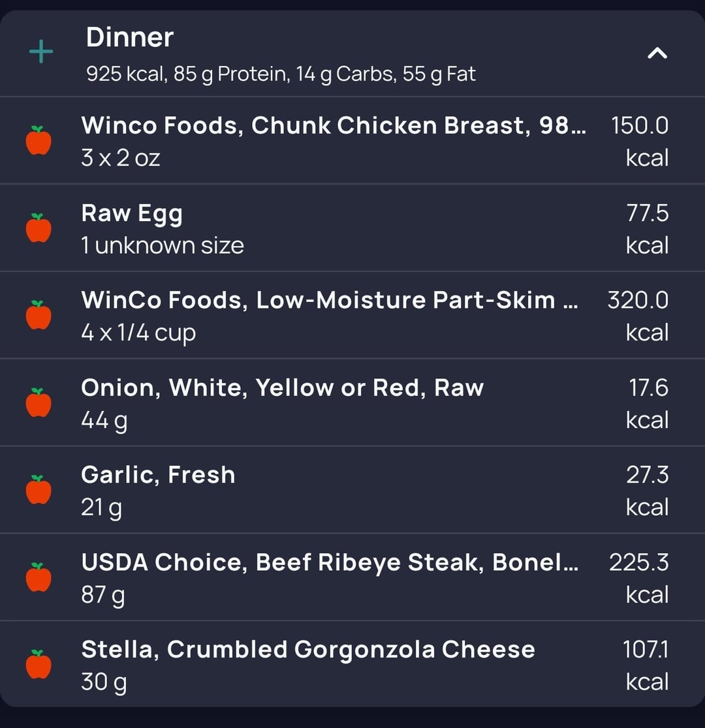Screen dimensions: 705x728
Task: Tap the 320.0 kcal value
Action: pos(638,301)
